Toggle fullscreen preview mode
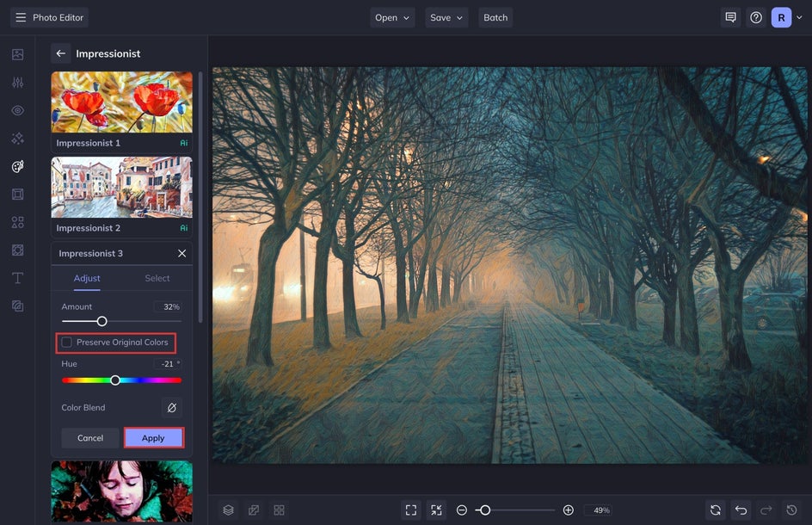812x525 pixels. pyautogui.click(x=412, y=510)
